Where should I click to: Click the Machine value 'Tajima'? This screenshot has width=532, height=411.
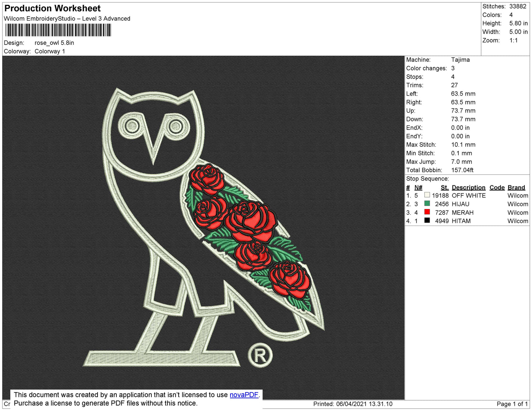(460, 60)
